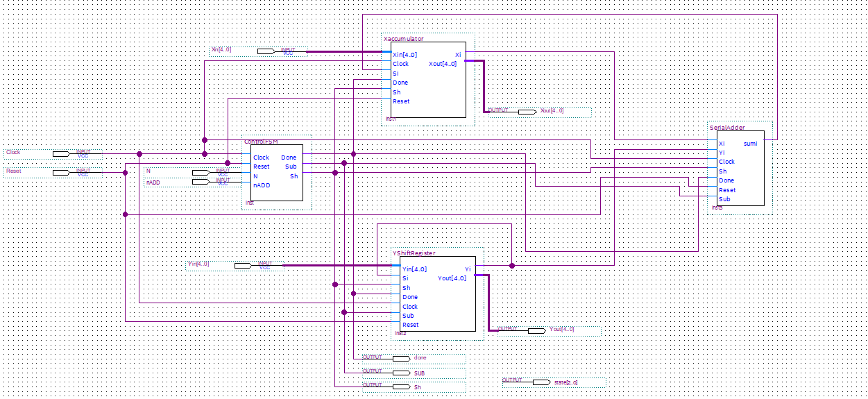Click the Reset port inside Xaccumulator
This screenshot has height=399, width=868.
pos(401,101)
